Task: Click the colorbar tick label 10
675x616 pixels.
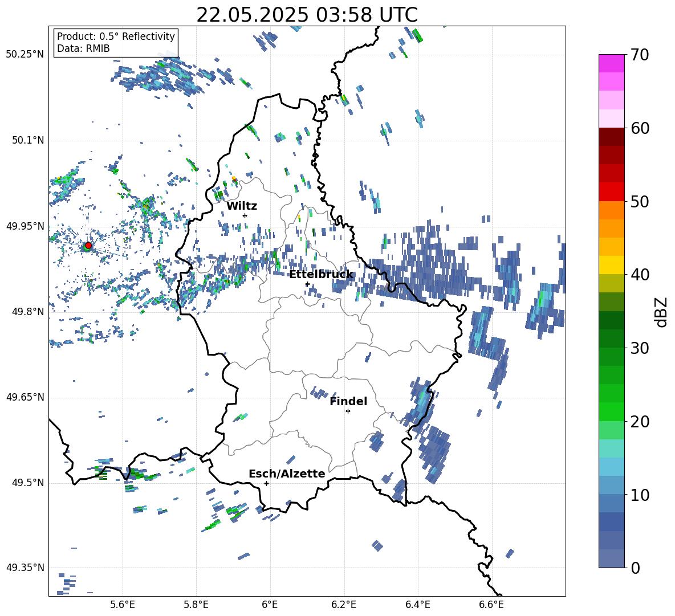Action: click(640, 495)
